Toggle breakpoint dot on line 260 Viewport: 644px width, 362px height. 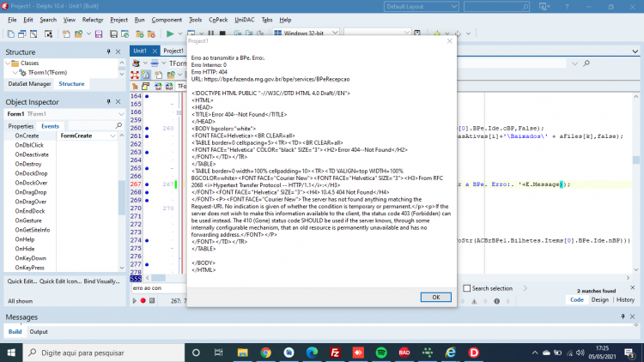147,129
